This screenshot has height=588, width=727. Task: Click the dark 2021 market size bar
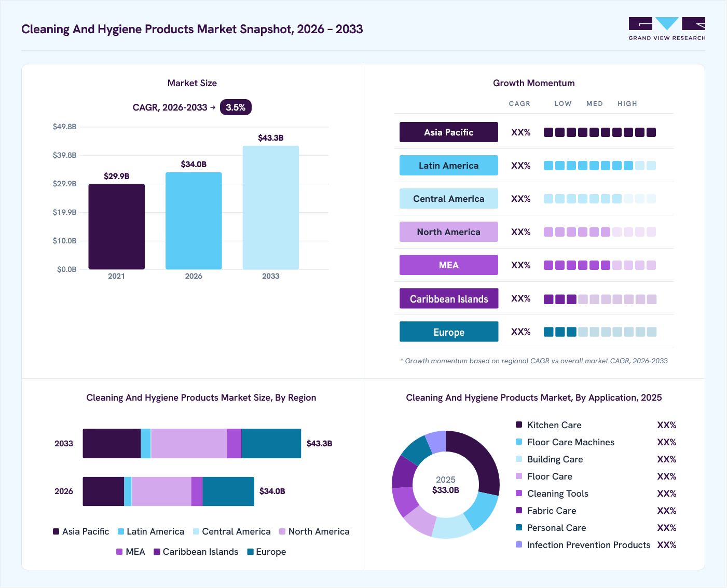click(x=117, y=227)
